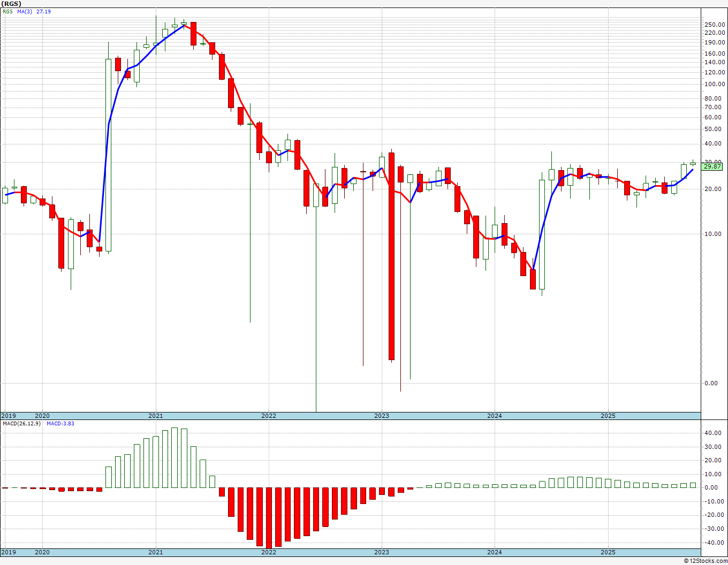Screen dimensions: 728x565
Task: Click the (RGS) chart title
Action: pos(11,4)
